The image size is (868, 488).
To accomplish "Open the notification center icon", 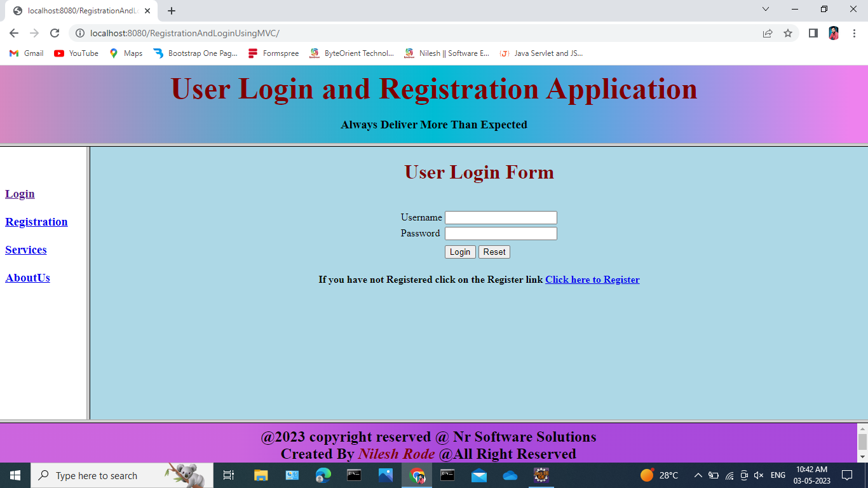I will click(x=847, y=475).
